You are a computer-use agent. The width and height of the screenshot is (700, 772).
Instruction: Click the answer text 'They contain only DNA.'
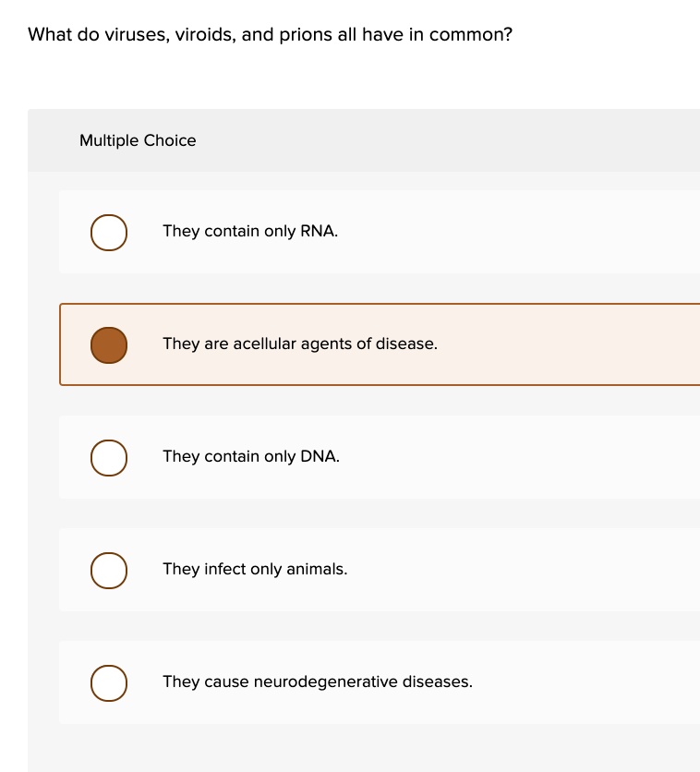click(251, 456)
